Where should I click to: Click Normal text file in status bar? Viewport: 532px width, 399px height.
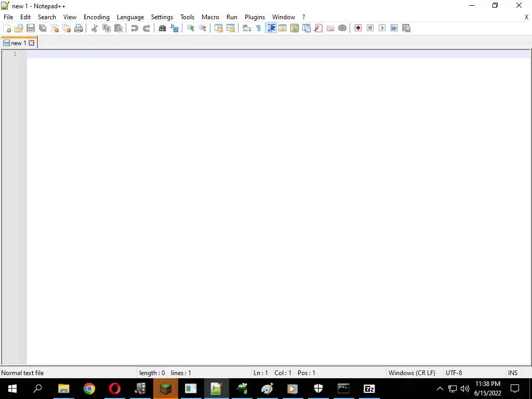point(22,373)
